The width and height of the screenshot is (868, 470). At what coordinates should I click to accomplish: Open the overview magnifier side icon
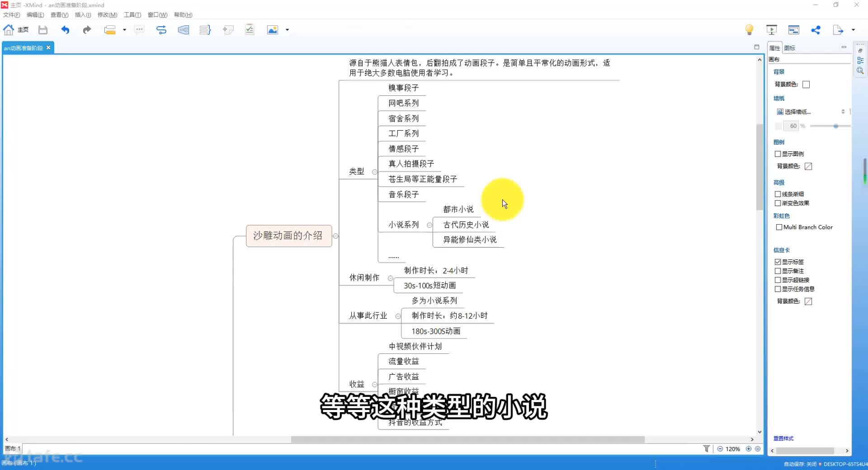(860, 70)
